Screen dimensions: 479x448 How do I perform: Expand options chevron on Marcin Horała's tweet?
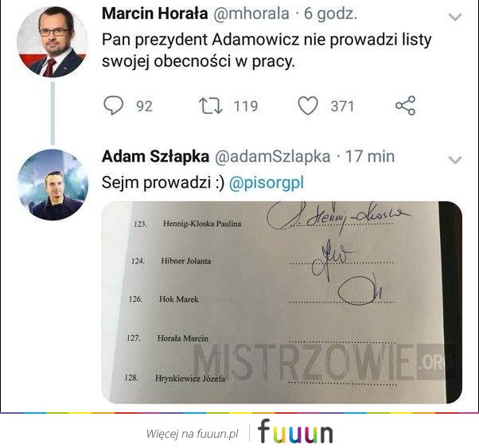point(455,17)
